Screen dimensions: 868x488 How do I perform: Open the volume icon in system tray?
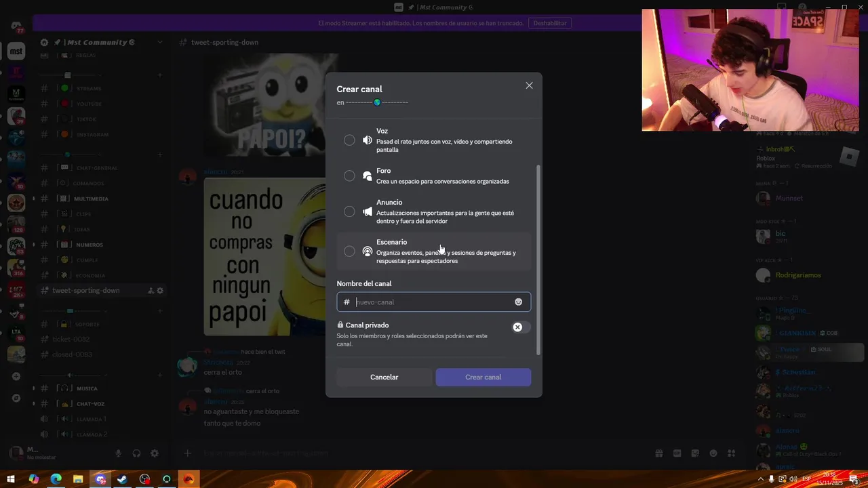pyautogui.click(x=793, y=479)
